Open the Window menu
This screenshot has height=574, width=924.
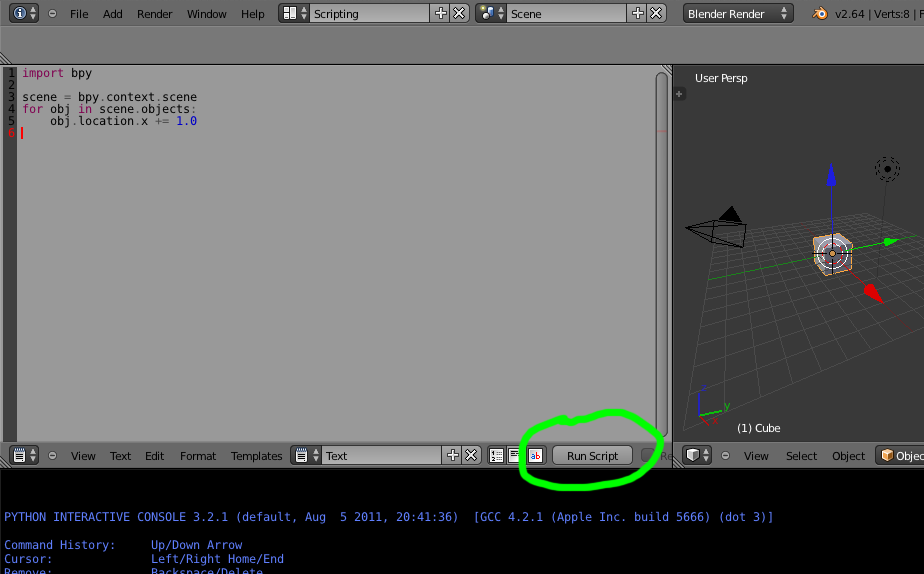[x=206, y=14]
